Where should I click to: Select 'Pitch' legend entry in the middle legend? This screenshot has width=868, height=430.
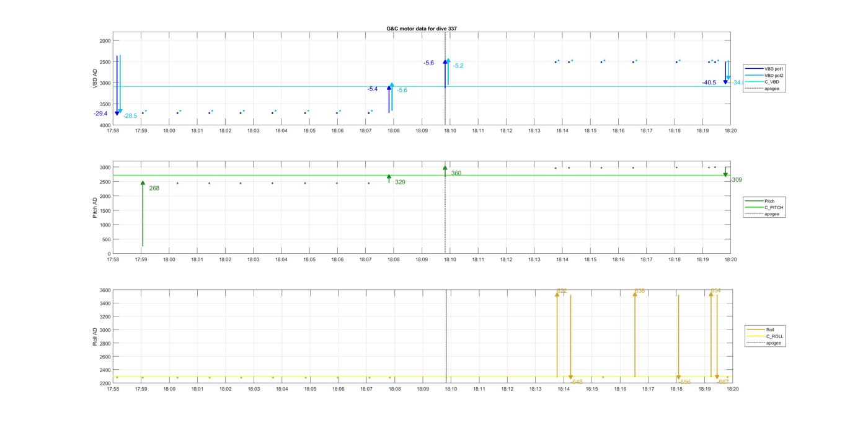coord(769,201)
